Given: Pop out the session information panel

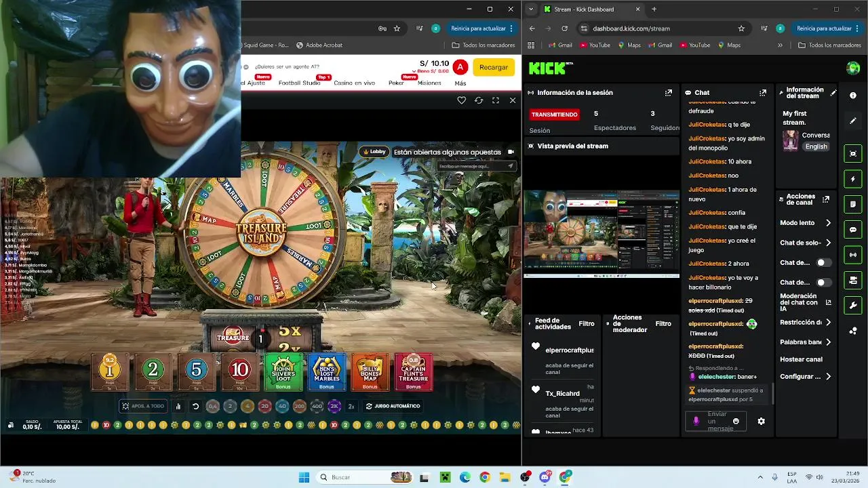Looking at the screenshot, I should [x=669, y=93].
